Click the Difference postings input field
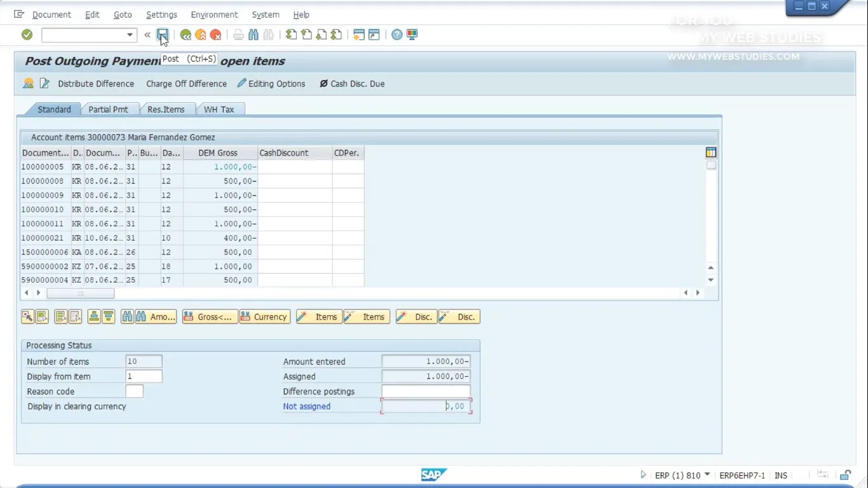 pyautogui.click(x=426, y=391)
